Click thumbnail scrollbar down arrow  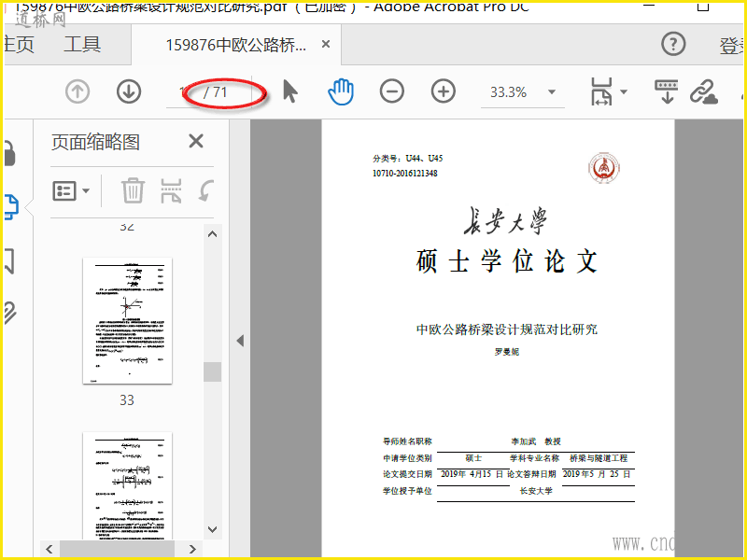coord(213,529)
